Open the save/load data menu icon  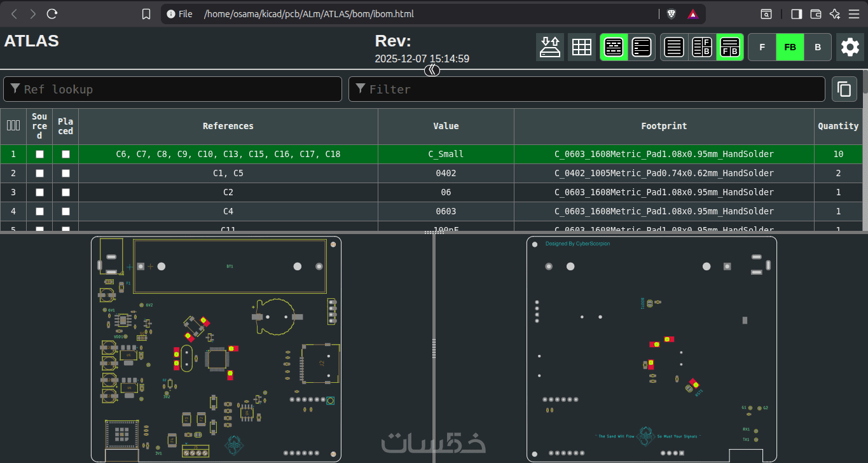click(x=550, y=47)
